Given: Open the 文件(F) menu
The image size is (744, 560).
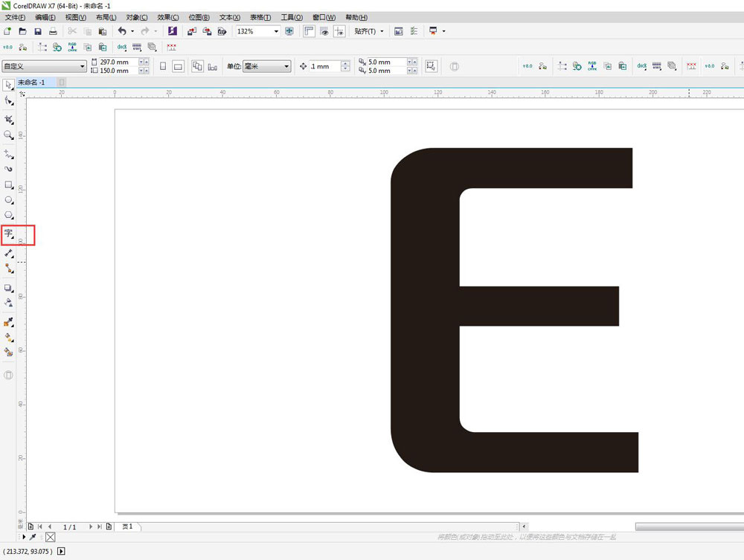Looking at the screenshot, I should [15, 17].
